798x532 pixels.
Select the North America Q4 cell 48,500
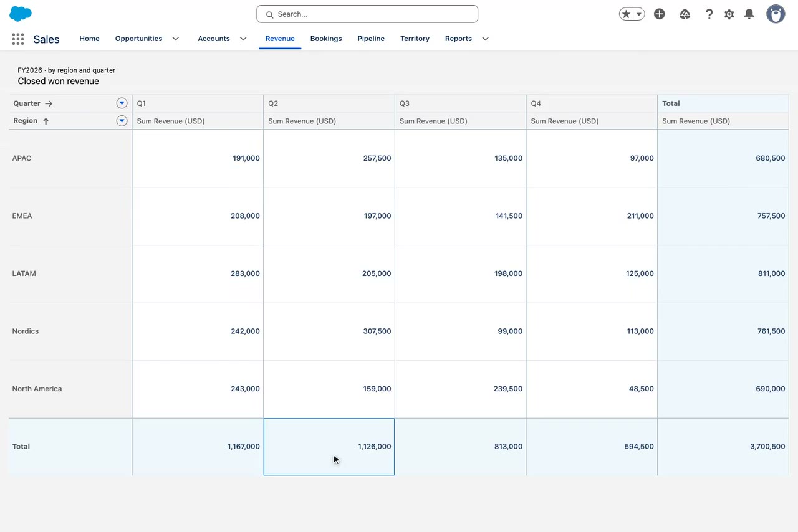click(x=592, y=389)
